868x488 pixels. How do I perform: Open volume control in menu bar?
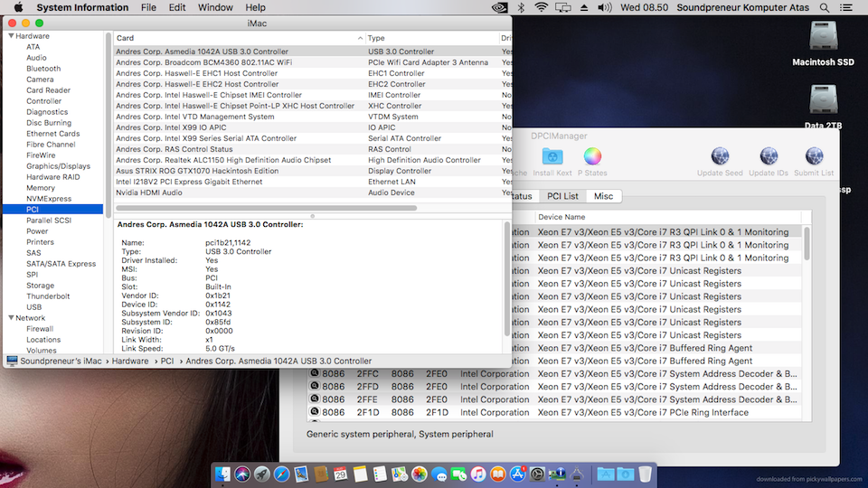coord(605,8)
